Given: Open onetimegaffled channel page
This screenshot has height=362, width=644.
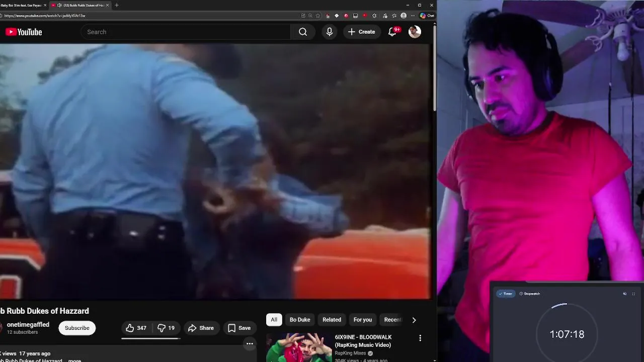Looking at the screenshot, I should (28, 325).
